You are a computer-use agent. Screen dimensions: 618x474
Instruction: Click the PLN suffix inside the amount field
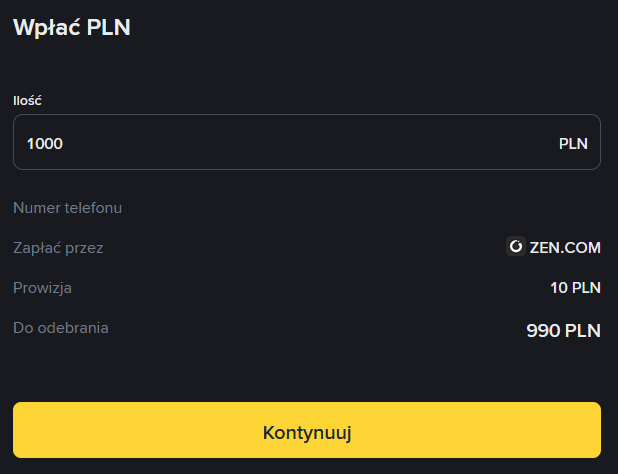click(x=573, y=143)
